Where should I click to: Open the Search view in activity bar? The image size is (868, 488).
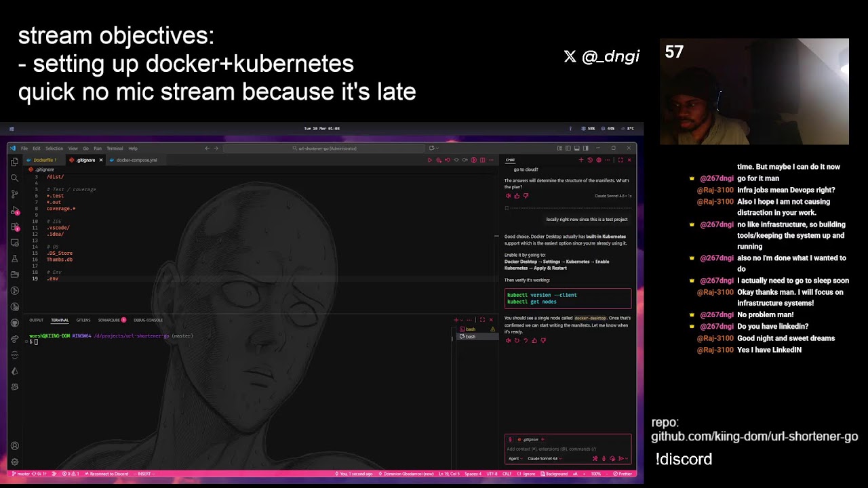14,178
